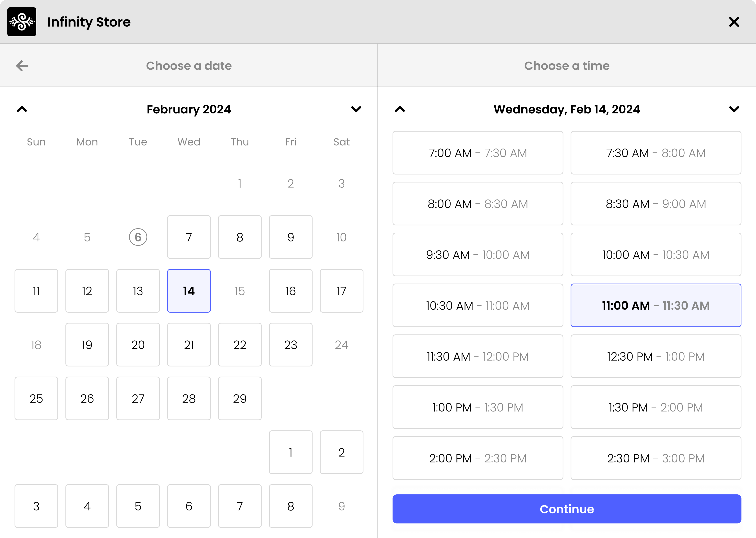Image resolution: width=756 pixels, height=538 pixels.
Task: Choose the 8:30 AM – 9:00 AM slot
Action: point(656,204)
